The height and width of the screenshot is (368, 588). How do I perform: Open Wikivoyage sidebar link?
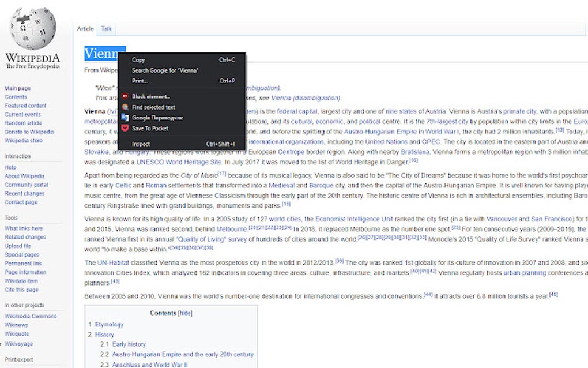(x=19, y=344)
